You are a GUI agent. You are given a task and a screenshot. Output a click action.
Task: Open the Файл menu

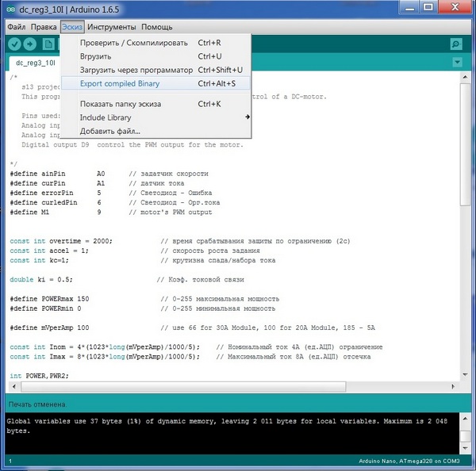click(16, 27)
